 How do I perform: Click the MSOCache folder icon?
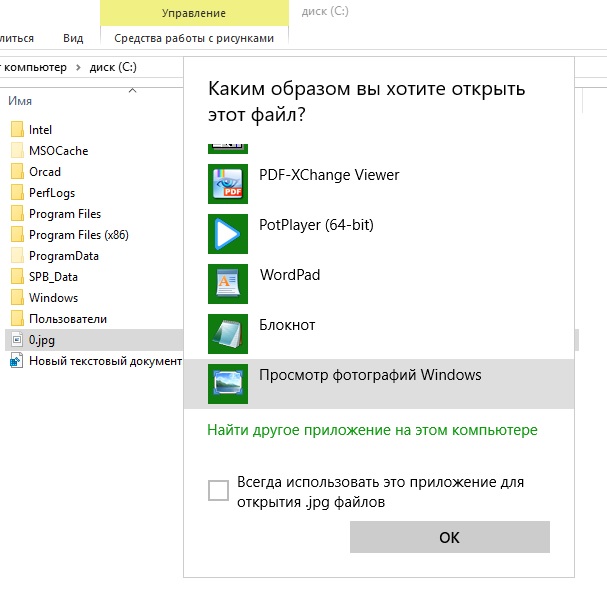17,150
